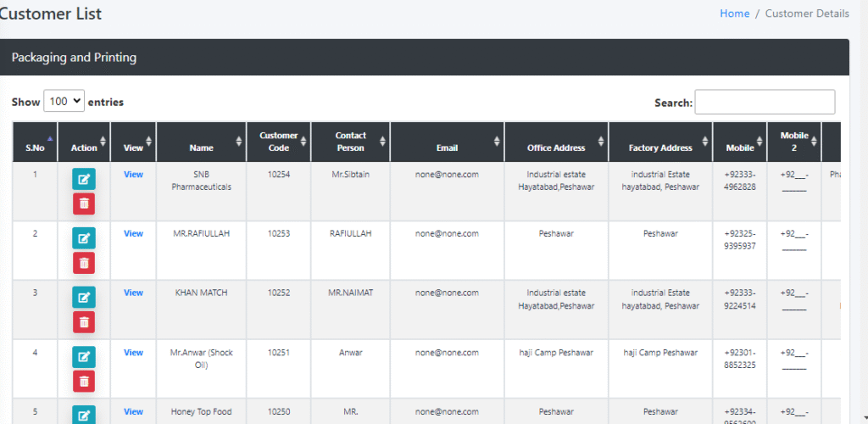Sort by Office Address column

(x=556, y=142)
